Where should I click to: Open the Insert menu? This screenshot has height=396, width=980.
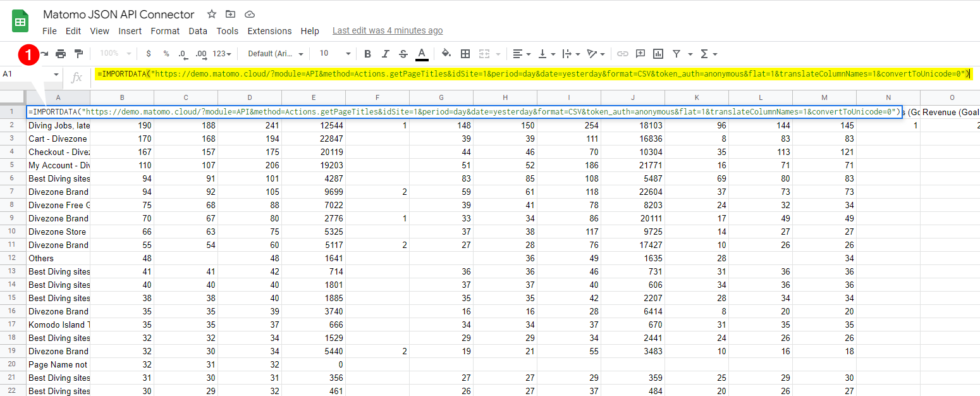[x=130, y=31]
